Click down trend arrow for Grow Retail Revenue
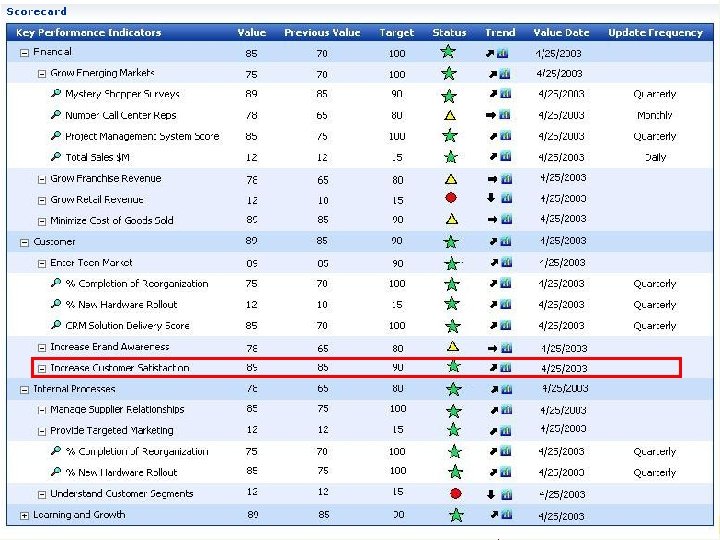The image size is (720, 540). coord(491,198)
